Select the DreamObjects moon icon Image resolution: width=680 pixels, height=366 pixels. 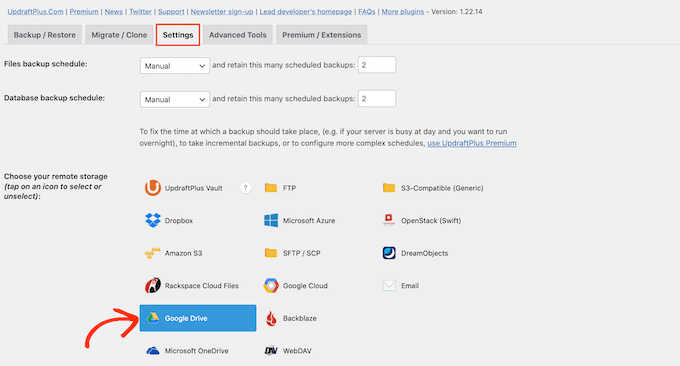click(389, 253)
